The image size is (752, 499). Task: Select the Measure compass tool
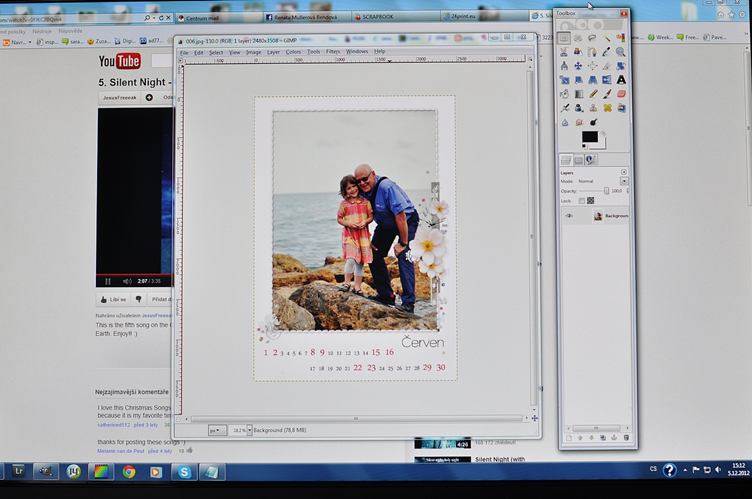(564, 66)
